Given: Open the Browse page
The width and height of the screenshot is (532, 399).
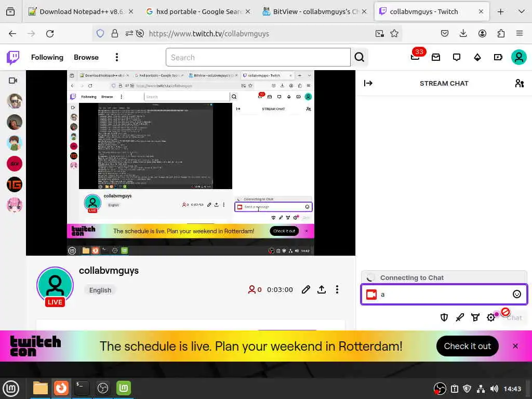Looking at the screenshot, I should (x=86, y=57).
